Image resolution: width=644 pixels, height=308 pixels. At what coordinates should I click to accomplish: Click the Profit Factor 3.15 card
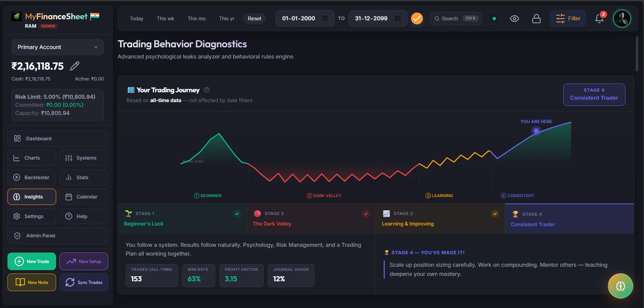pos(241,276)
